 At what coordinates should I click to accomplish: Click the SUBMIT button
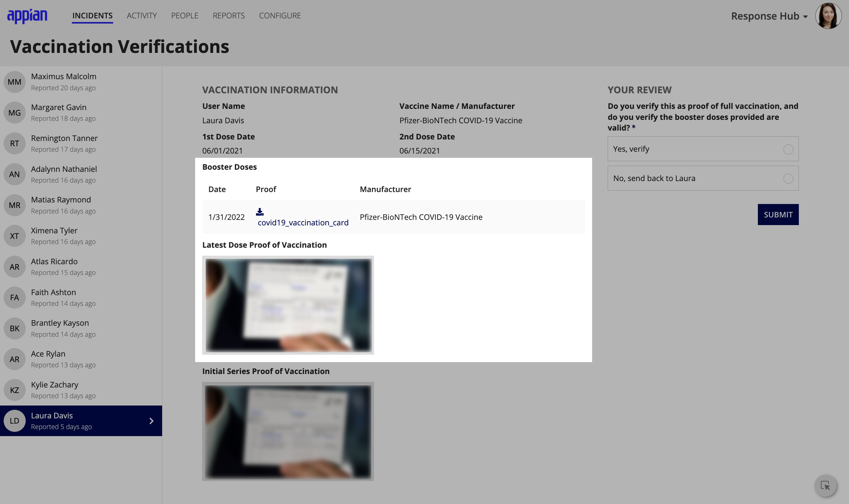pyautogui.click(x=778, y=214)
